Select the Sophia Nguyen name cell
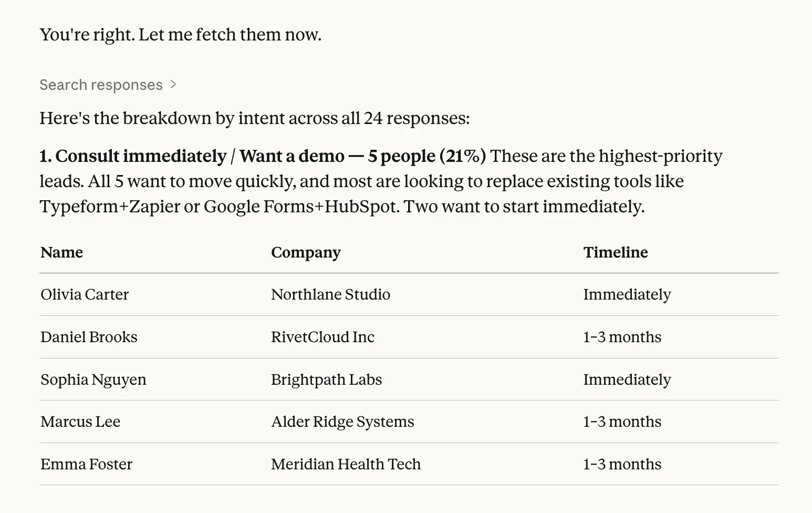 (x=93, y=379)
